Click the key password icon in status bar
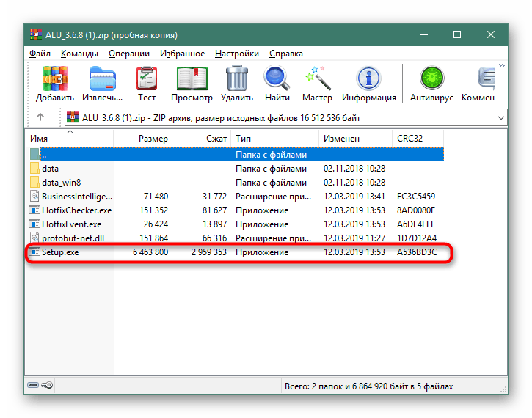 click(47, 385)
